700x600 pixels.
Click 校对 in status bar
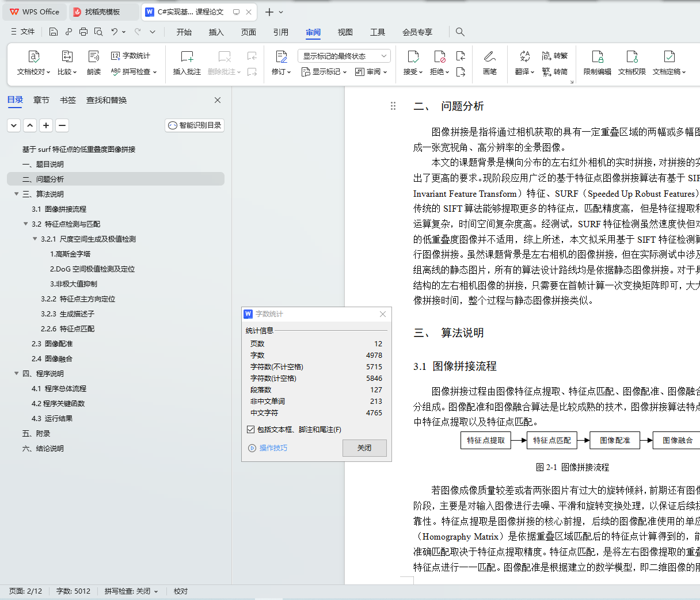[181, 591]
